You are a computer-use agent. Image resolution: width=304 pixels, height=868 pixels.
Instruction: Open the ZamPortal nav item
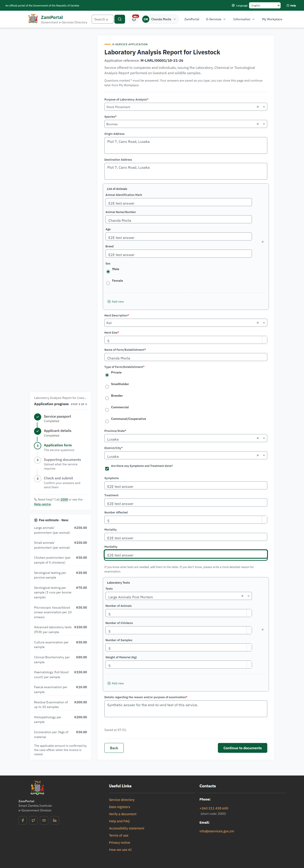click(192, 19)
